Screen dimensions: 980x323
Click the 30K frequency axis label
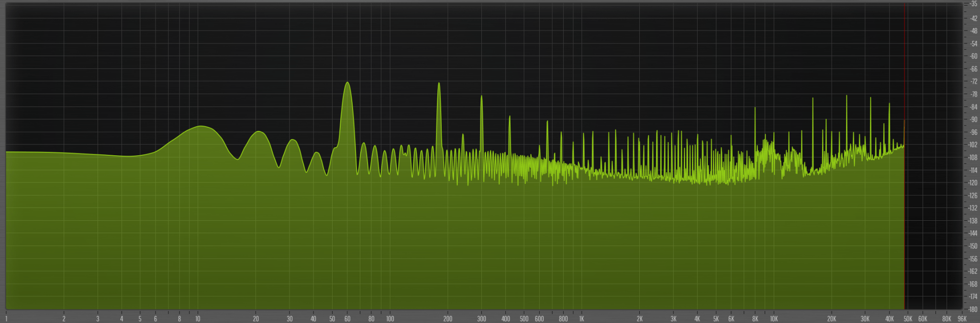click(865, 319)
